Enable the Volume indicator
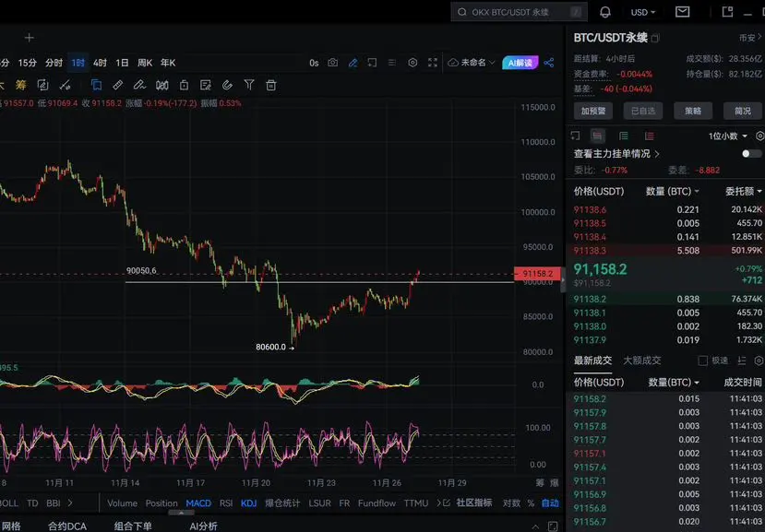Image resolution: width=765 pixels, height=532 pixels. pyautogui.click(x=122, y=503)
